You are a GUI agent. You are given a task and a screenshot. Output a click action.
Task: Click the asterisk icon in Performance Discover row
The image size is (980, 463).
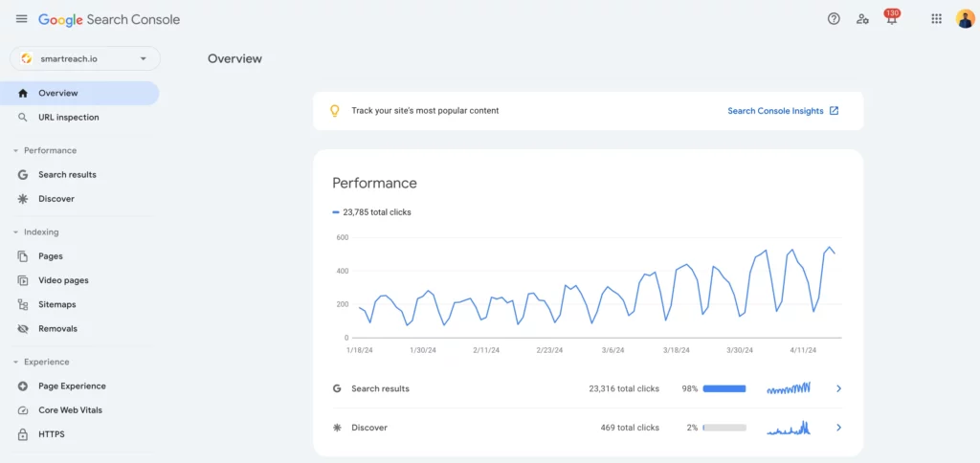(337, 428)
